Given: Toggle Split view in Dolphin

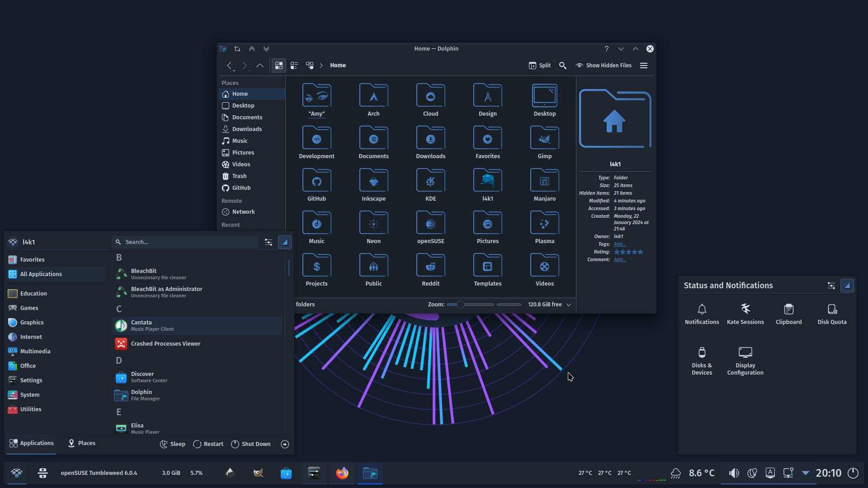Looking at the screenshot, I should (540, 66).
